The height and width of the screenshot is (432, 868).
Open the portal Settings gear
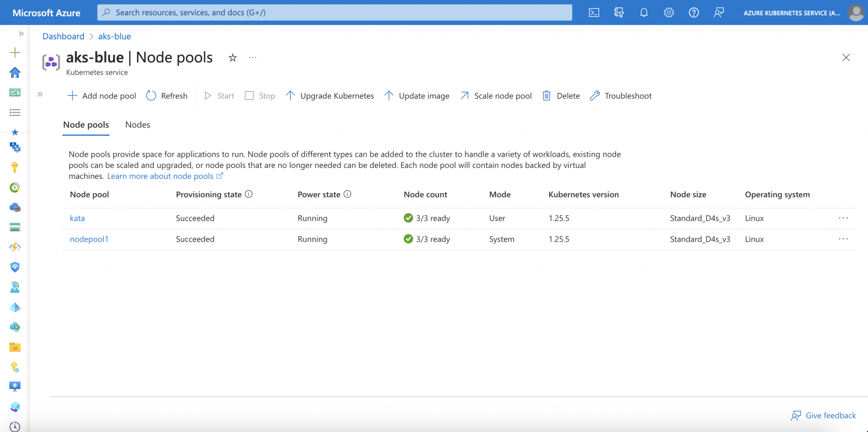point(669,12)
